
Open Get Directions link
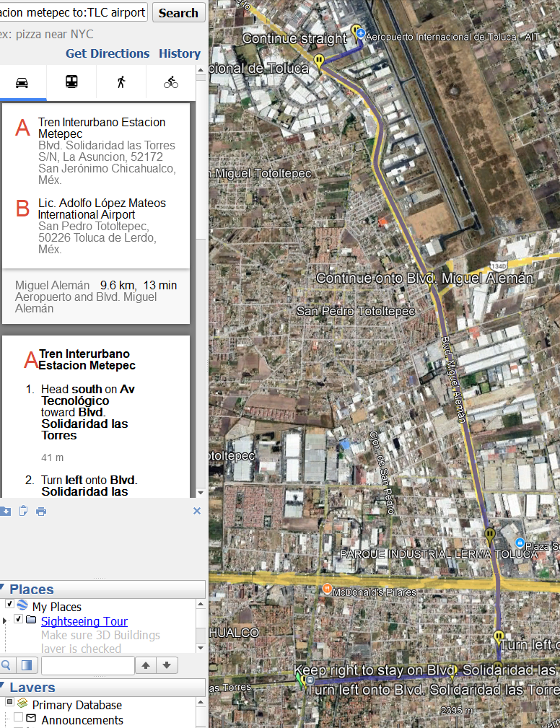(108, 53)
